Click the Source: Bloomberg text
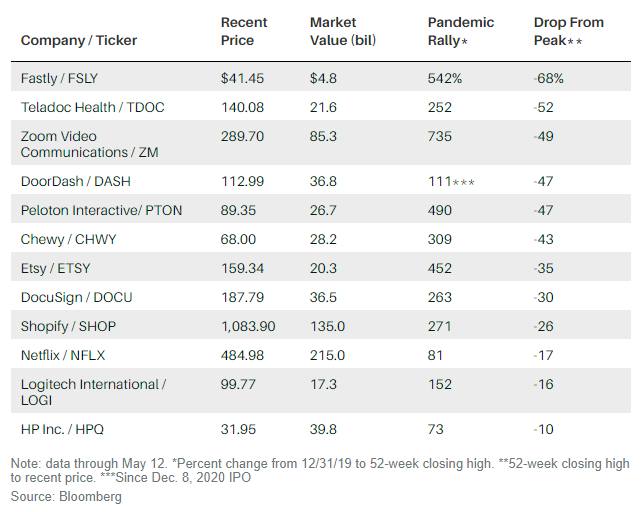Viewport: 641px width, 512px height. tap(67, 497)
